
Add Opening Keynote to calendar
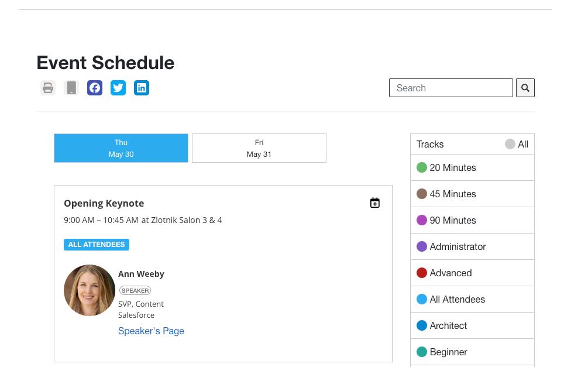(375, 203)
